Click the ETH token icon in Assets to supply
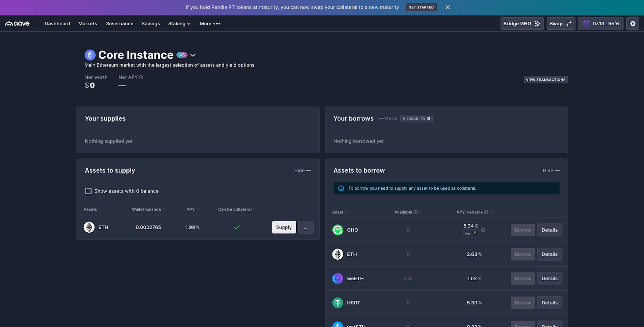 (x=89, y=227)
